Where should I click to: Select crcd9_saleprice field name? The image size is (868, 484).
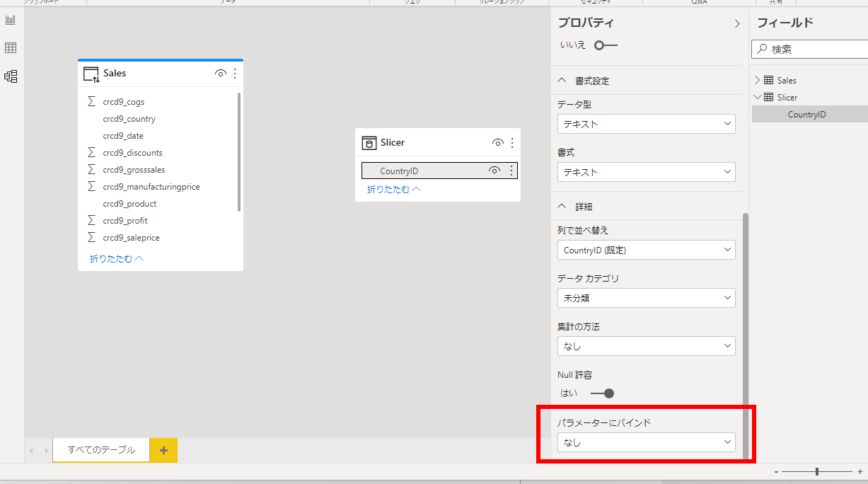tap(131, 237)
